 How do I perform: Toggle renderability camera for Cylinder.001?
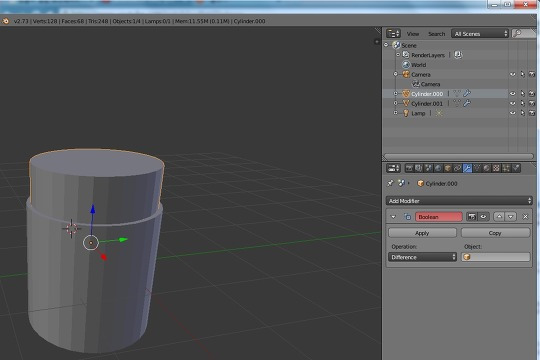click(532, 103)
